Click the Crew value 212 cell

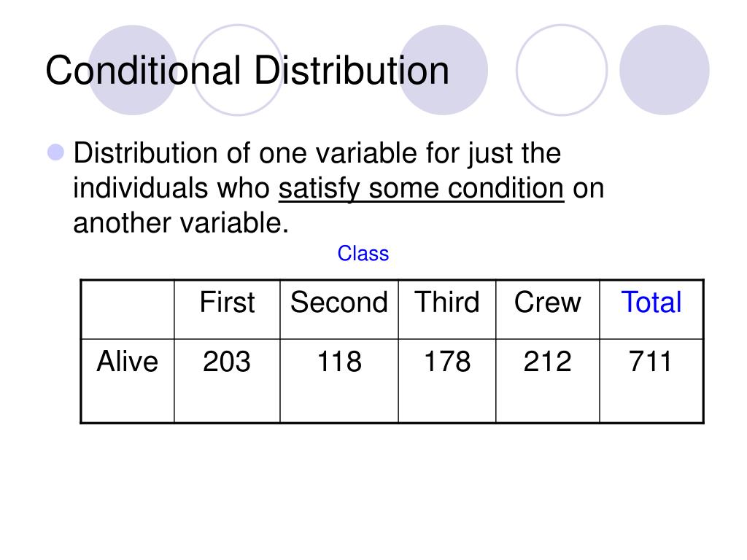click(x=547, y=381)
